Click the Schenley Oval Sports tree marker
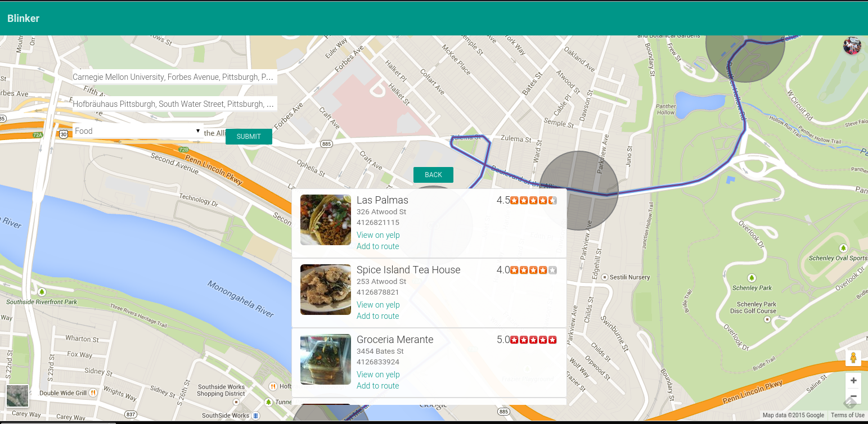Viewport: 868px width, 424px height. 843,248
